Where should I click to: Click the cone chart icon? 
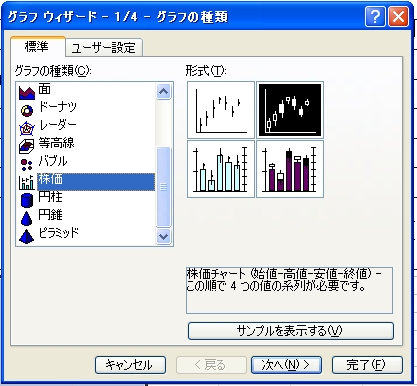tap(27, 218)
